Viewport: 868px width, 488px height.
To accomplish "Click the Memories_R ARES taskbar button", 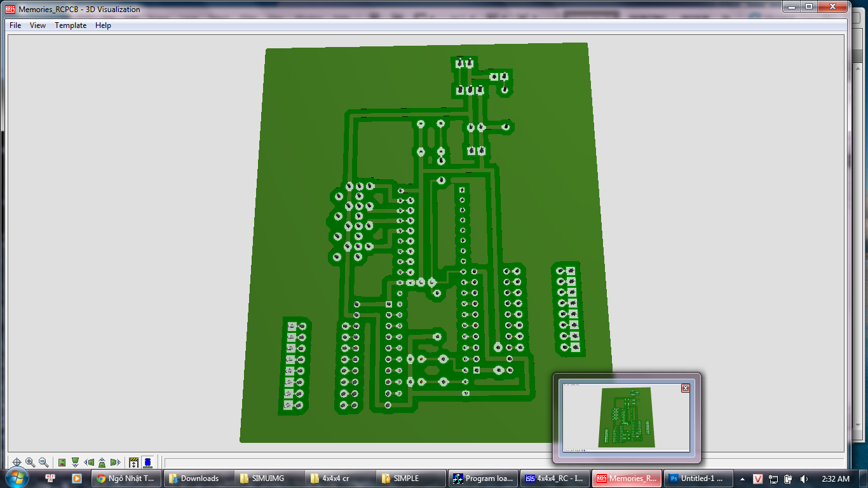I will coord(627,478).
